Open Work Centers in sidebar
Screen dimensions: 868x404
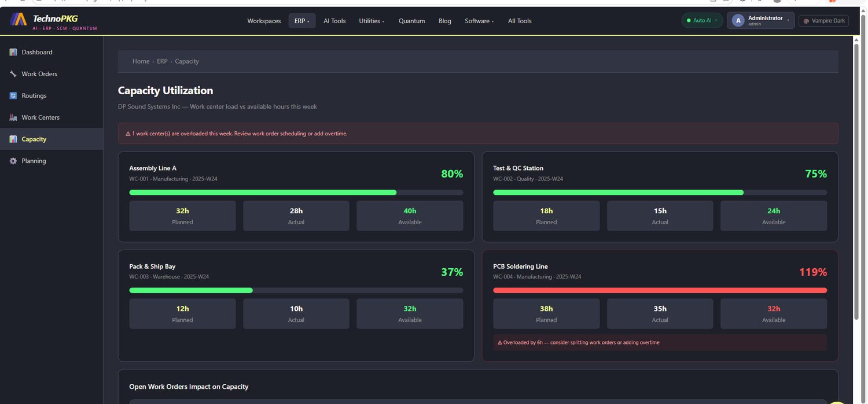point(52,117)
